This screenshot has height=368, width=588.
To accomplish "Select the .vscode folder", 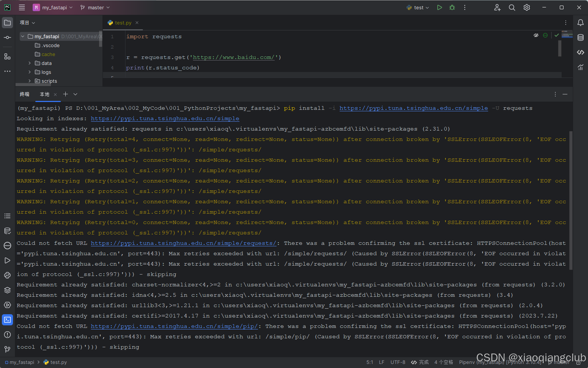I will (x=47, y=45).
